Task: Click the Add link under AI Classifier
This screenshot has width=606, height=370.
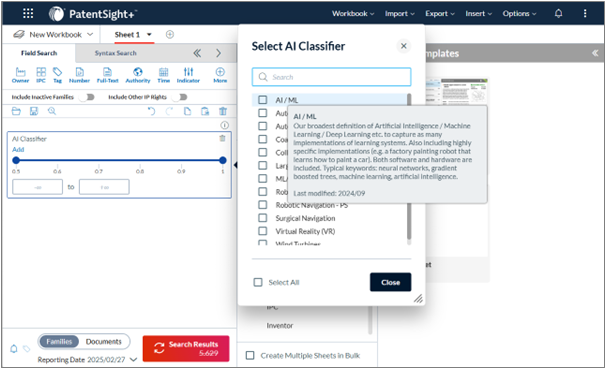Action: tap(18, 150)
